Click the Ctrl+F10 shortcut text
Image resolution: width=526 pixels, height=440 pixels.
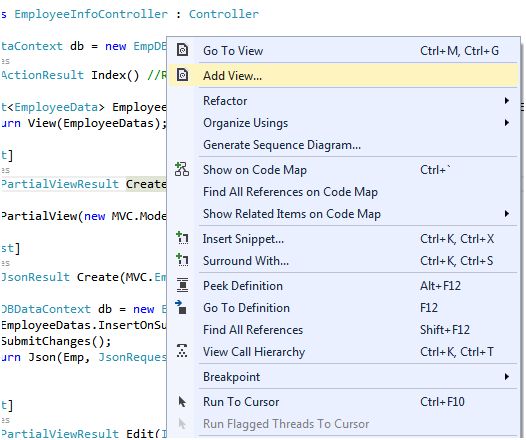tap(442, 402)
